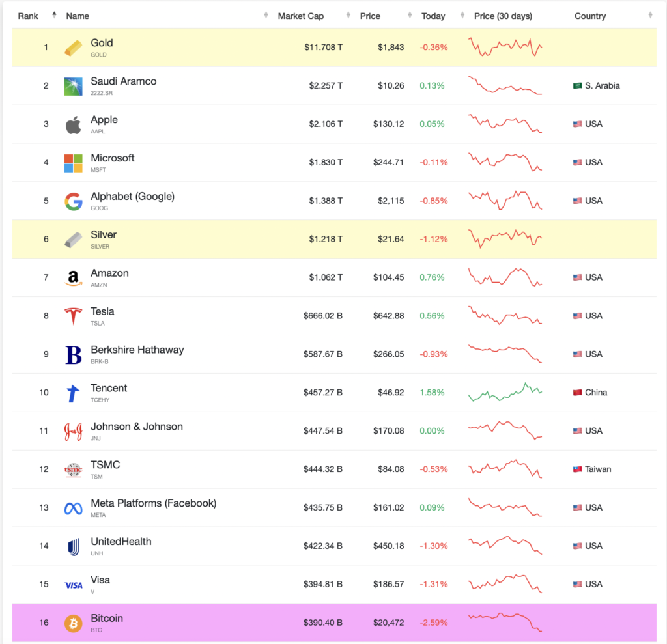Image resolution: width=667 pixels, height=644 pixels.
Task: Open the Berkshire Hathaway company link
Action: coord(137,350)
